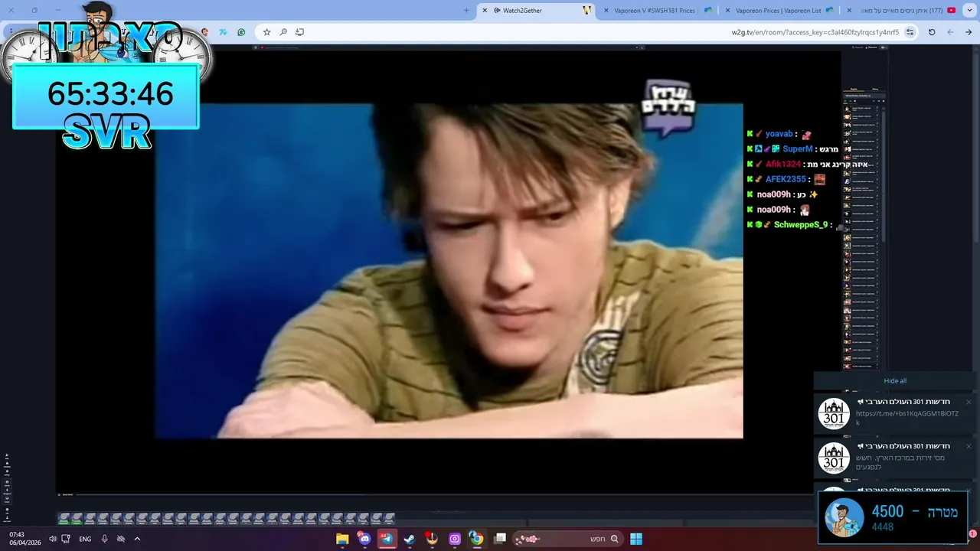
Task: Click the 65:33:46 timer display
Action: (110, 94)
